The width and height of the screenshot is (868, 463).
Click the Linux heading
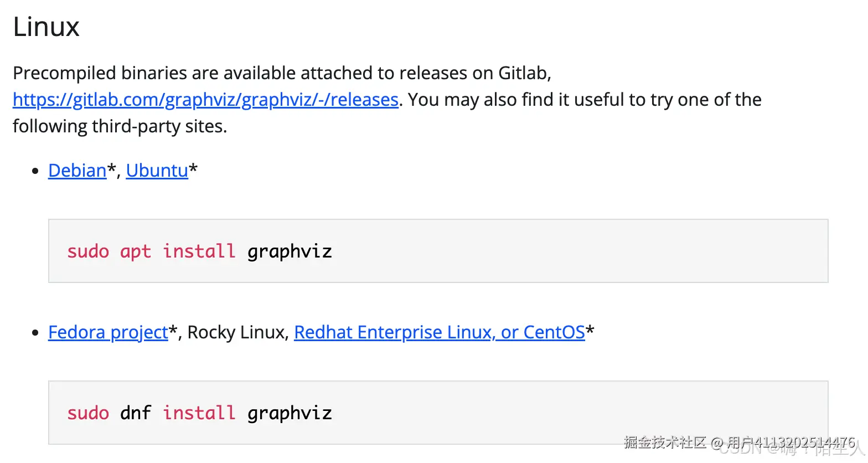click(46, 27)
